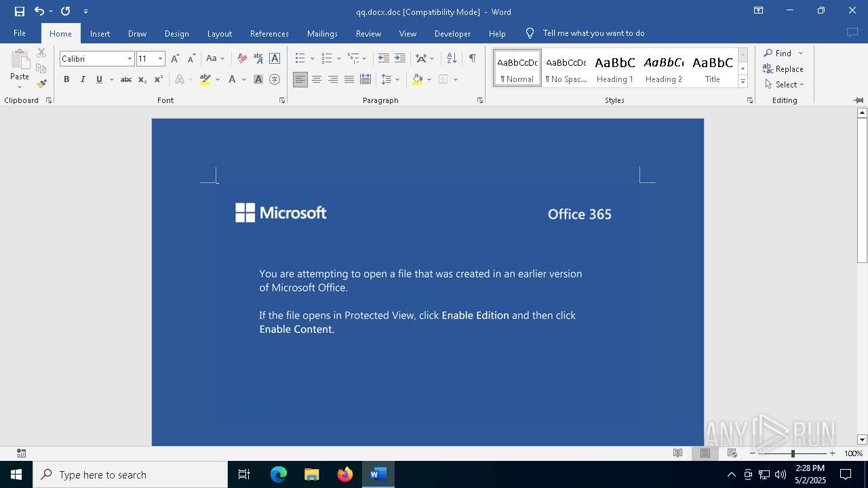The image size is (868, 488).
Task: Open the Font name Calibri dropdown
Action: pyautogui.click(x=130, y=59)
